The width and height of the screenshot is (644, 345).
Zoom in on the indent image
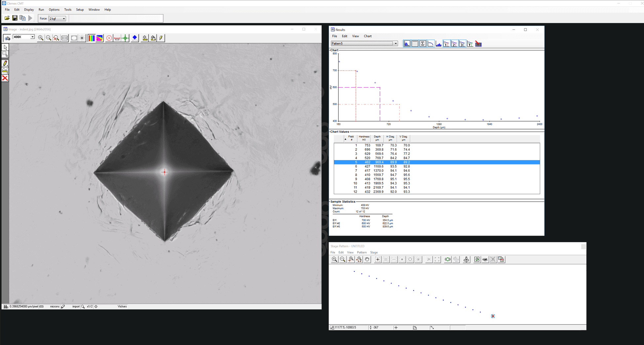click(41, 38)
